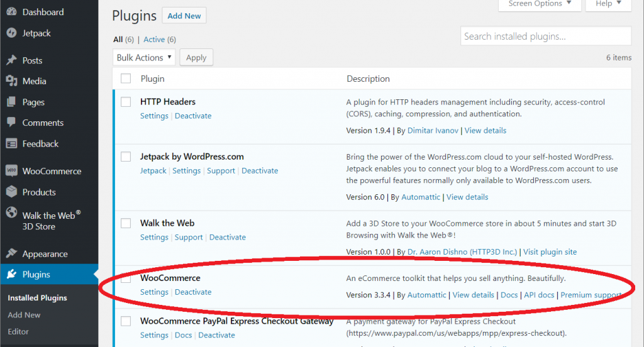Deactivate Jetpack by WordPress.com

pyautogui.click(x=260, y=171)
